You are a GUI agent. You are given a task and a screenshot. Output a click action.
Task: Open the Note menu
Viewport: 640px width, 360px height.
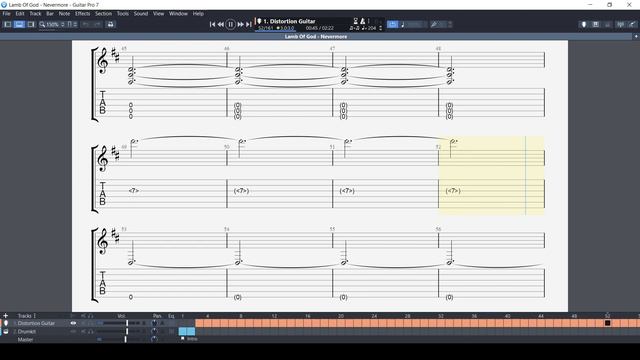click(x=64, y=13)
